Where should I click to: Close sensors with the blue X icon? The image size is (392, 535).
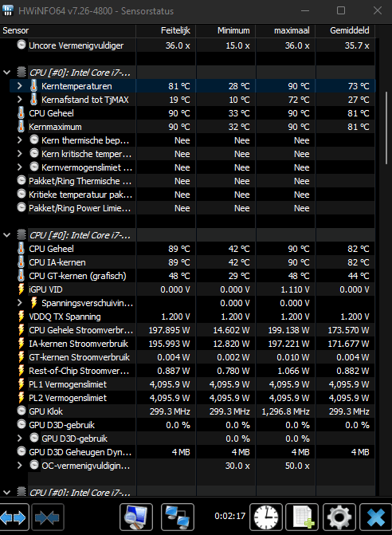375,517
